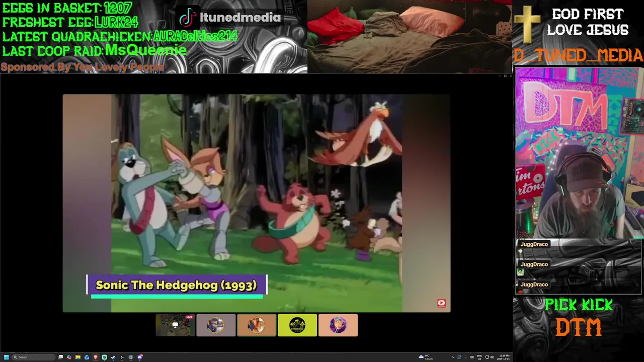
Task: Click the MsQueenie last coop raid name
Action: point(145,50)
